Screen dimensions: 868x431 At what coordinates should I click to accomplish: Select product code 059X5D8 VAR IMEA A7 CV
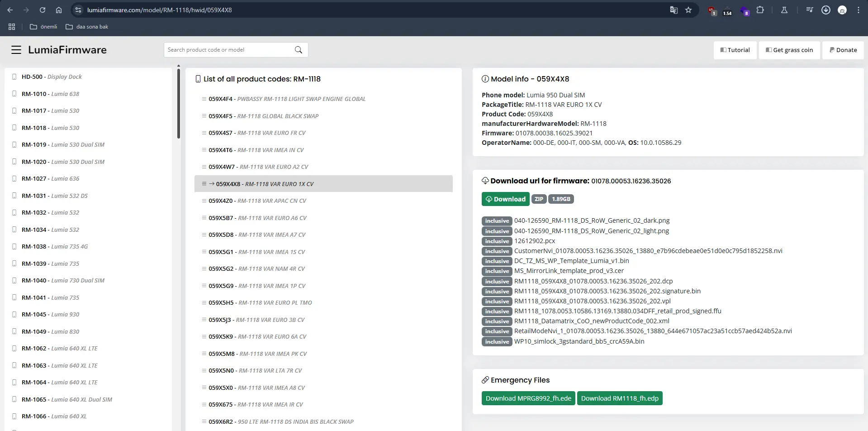coord(257,235)
